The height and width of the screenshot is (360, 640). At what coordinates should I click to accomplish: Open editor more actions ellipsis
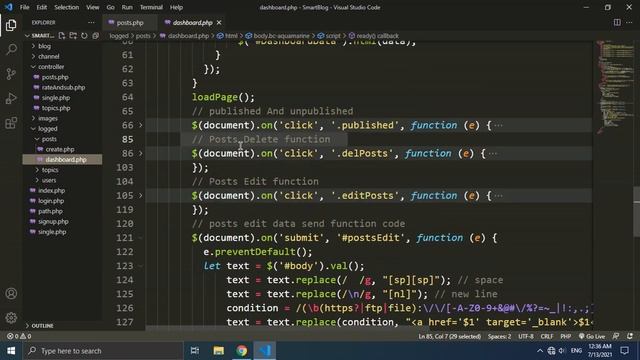point(629,22)
